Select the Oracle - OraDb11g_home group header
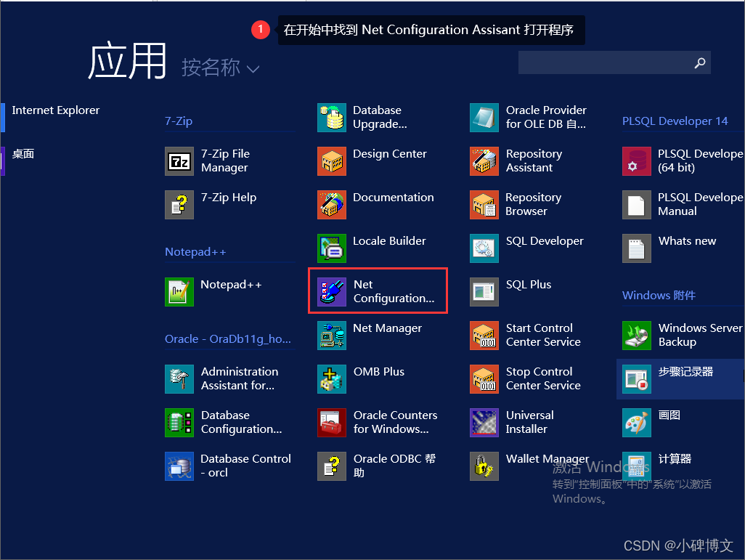The width and height of the screenshot is (745, 560). coord(228,339)
